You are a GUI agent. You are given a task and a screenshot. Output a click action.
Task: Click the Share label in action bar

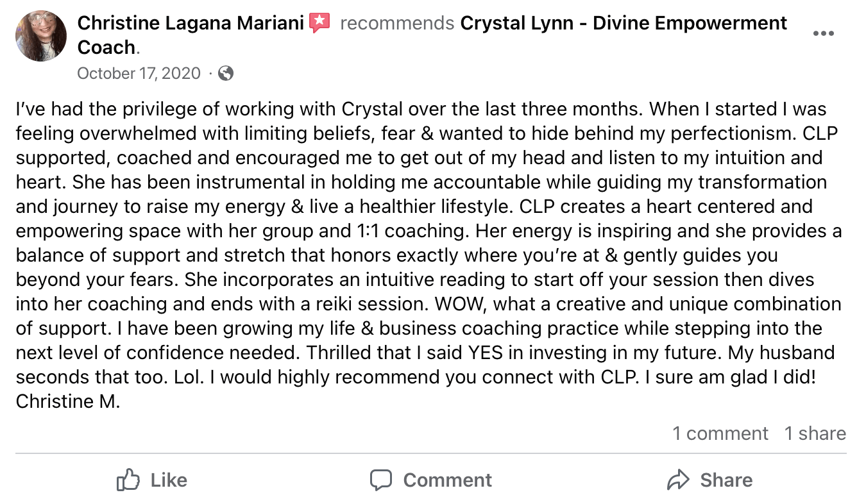tap(726, 480)
